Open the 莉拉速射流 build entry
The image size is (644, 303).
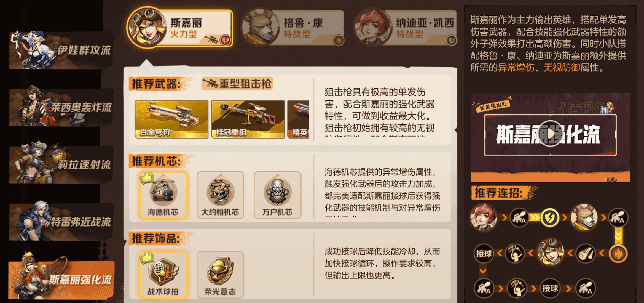61,165
